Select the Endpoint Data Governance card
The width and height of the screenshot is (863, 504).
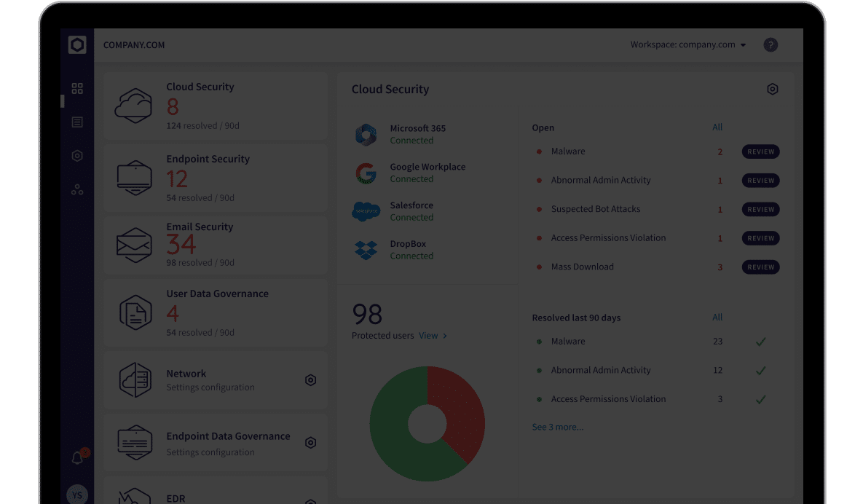[215, 442]
